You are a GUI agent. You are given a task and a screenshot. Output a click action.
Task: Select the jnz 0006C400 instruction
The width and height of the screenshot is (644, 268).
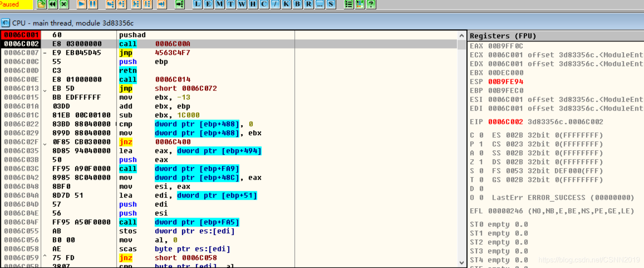[x=228, y=142]
